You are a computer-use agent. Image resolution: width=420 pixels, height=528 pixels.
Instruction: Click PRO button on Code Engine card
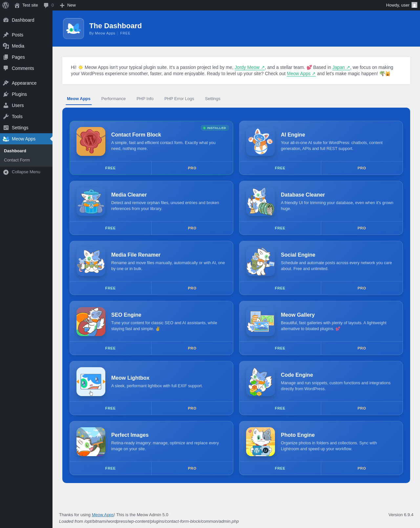point(362,408)
